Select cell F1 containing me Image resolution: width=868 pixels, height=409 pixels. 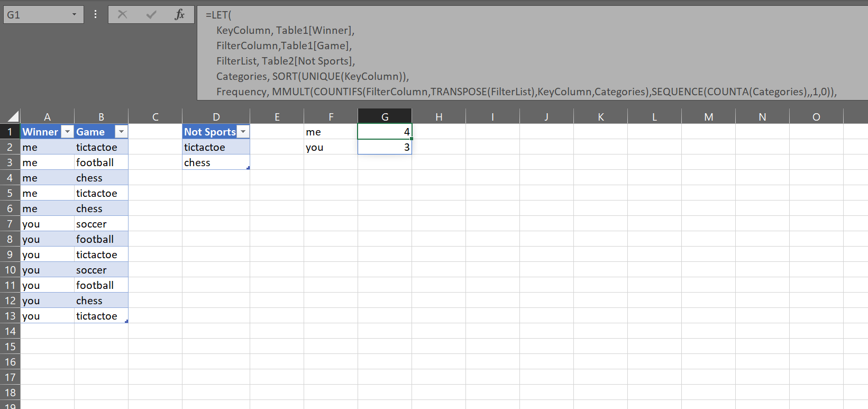pyautogui.click(x=331, y=132)
